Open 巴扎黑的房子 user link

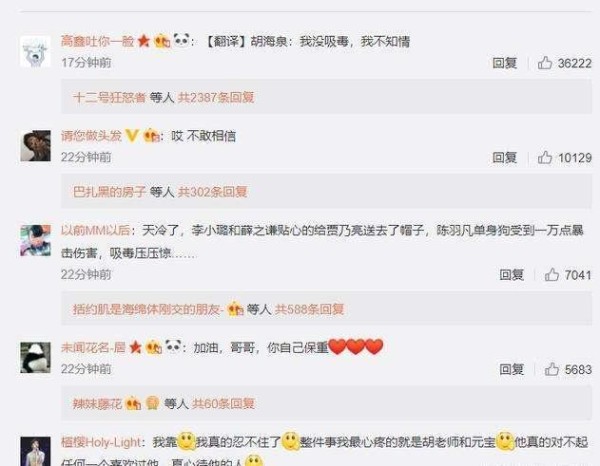tap(109, 192)
